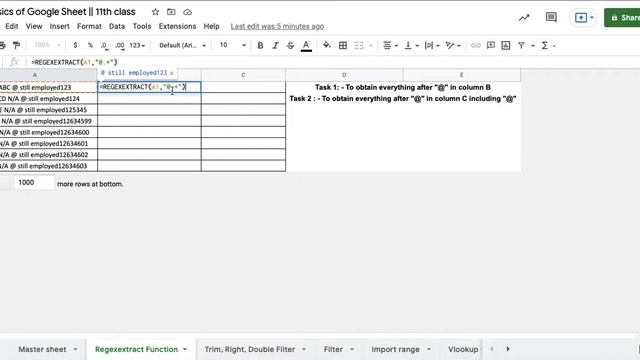Click the 1000 rows input field
This screenshot has height=360, width=640.
click(34, 182)
